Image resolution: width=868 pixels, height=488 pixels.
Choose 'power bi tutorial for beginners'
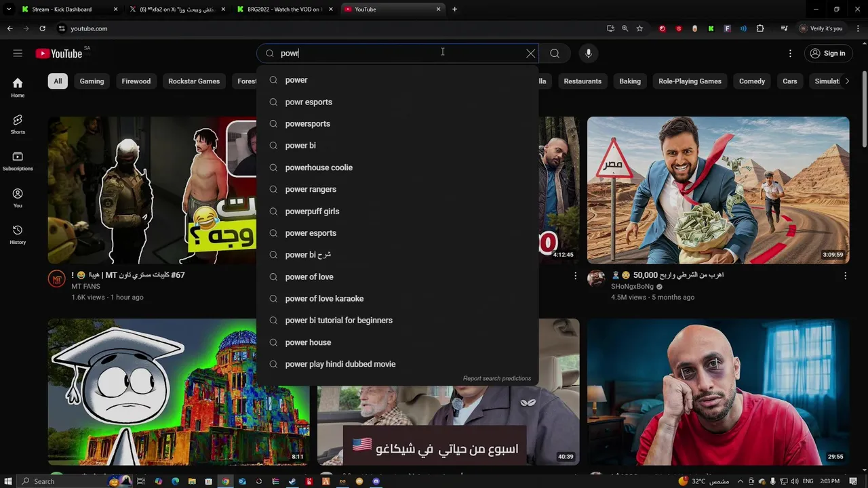click(397, 321)
